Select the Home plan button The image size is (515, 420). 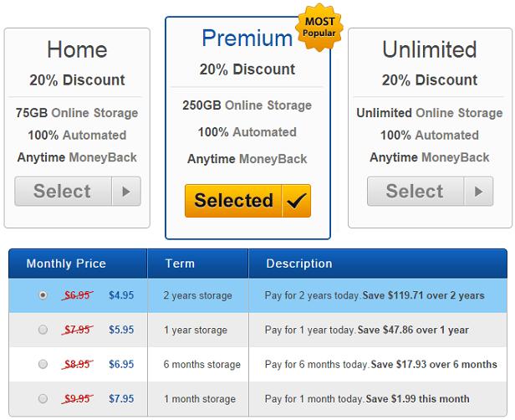(x=78, y=192)
